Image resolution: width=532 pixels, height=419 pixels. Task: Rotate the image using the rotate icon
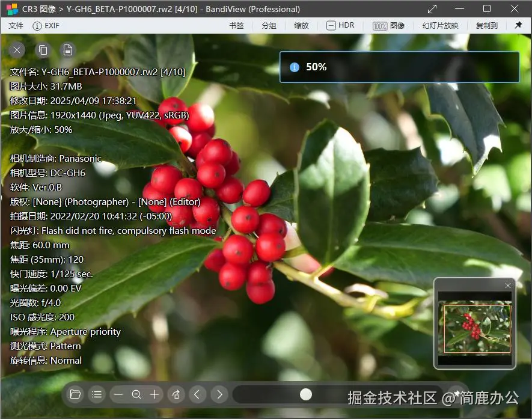[x=175, y=394]
